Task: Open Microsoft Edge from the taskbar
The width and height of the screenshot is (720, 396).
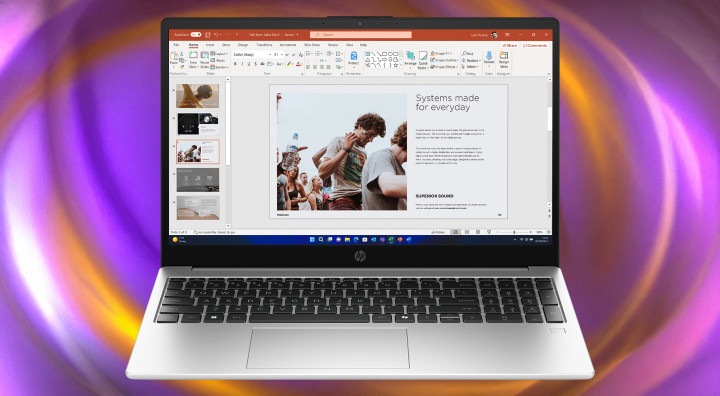Action: pos(356,239)
